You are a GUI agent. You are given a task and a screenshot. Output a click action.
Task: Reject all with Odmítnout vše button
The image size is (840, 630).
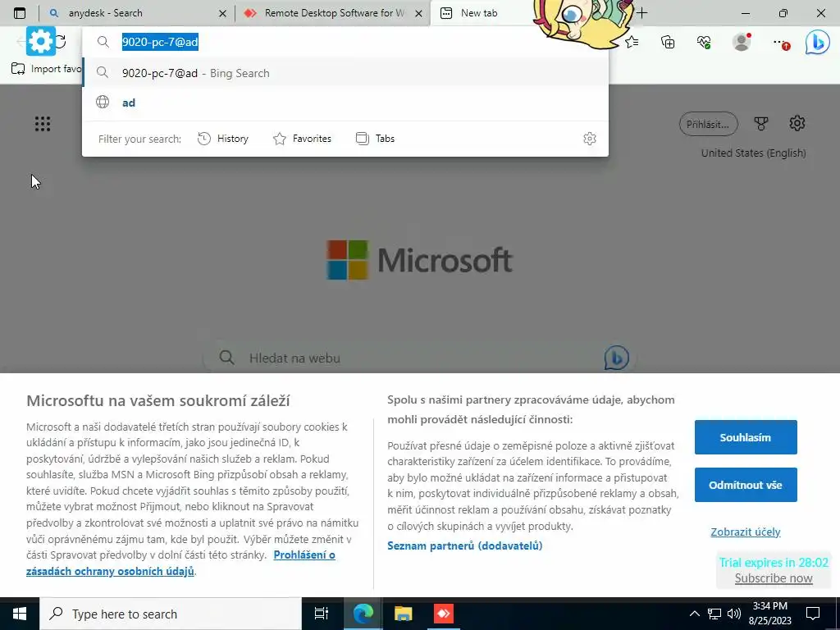[746, 485]
